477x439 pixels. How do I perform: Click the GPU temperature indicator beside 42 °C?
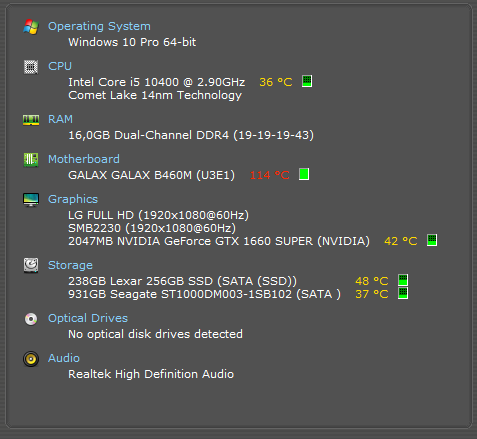point(432,240)
